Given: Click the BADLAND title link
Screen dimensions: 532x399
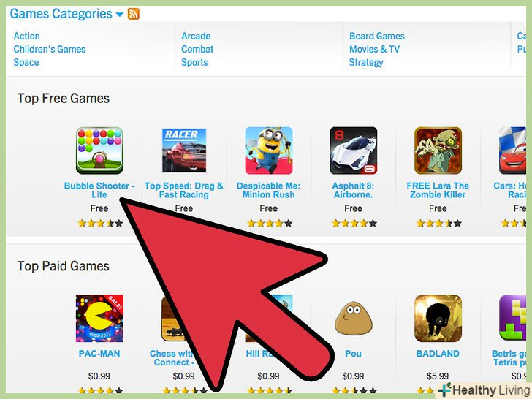Looking at the screenshot, I should (x=438, y=354).
